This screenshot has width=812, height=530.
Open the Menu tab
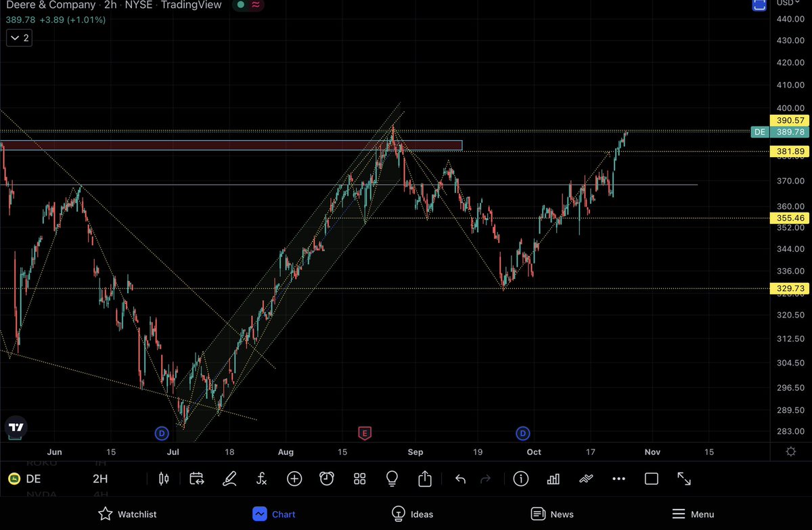pyautogui.click(x=692, y=514)
